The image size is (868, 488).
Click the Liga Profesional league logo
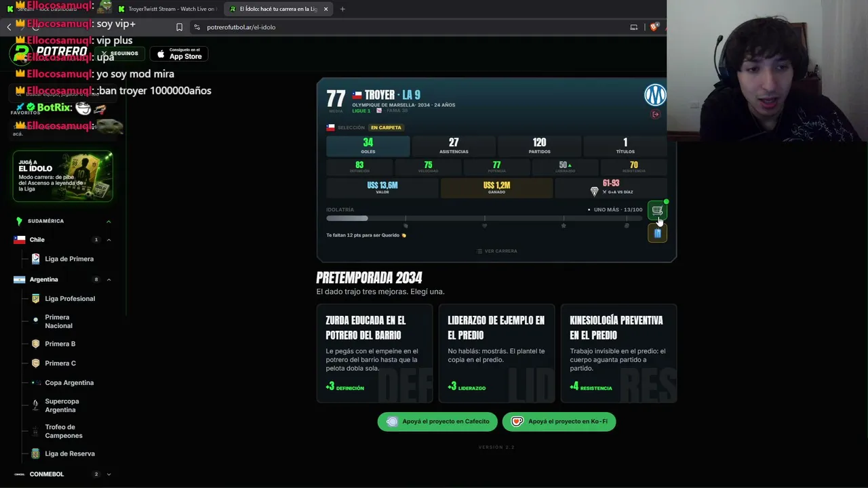tap(36, 298)
